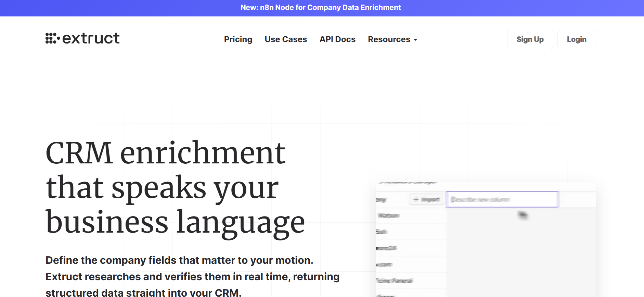Click the 'Define the company fields' paragraph
Image resolution: width=644 pixels, height=297 pixels.
(192, 276)
